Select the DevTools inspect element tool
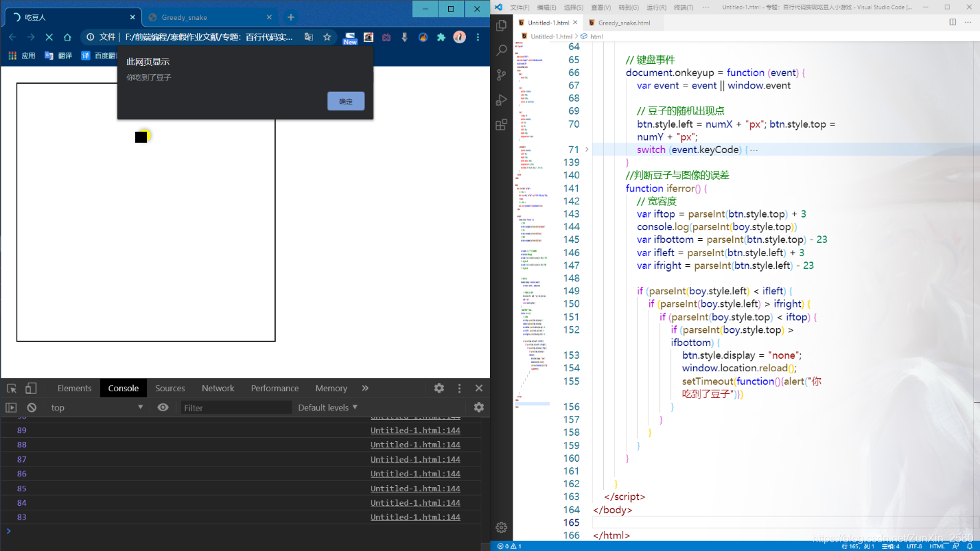Screen dimensions: 980x551 [x=12, y=388]
